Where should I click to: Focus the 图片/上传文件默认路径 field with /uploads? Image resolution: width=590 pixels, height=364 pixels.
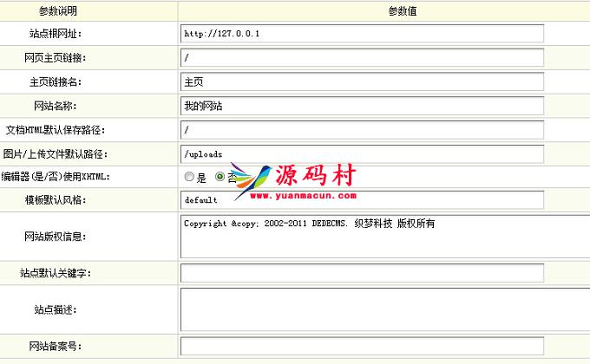362,153
